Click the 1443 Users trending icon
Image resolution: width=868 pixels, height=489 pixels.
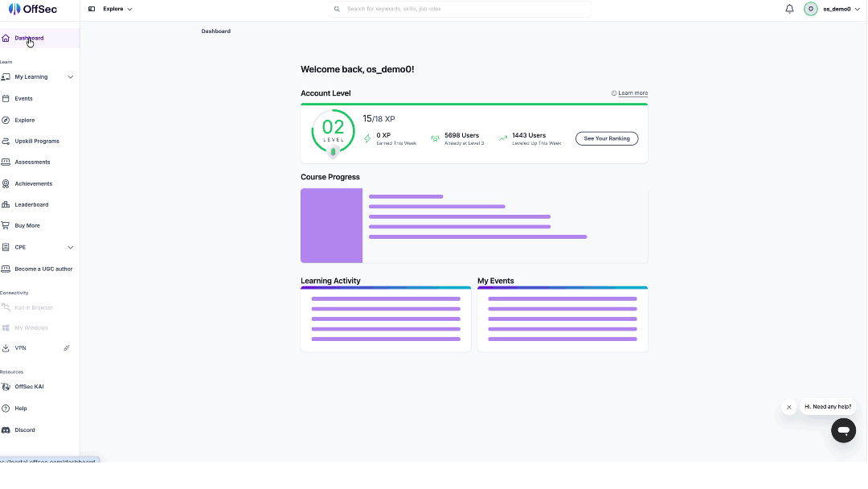(502, 138)
